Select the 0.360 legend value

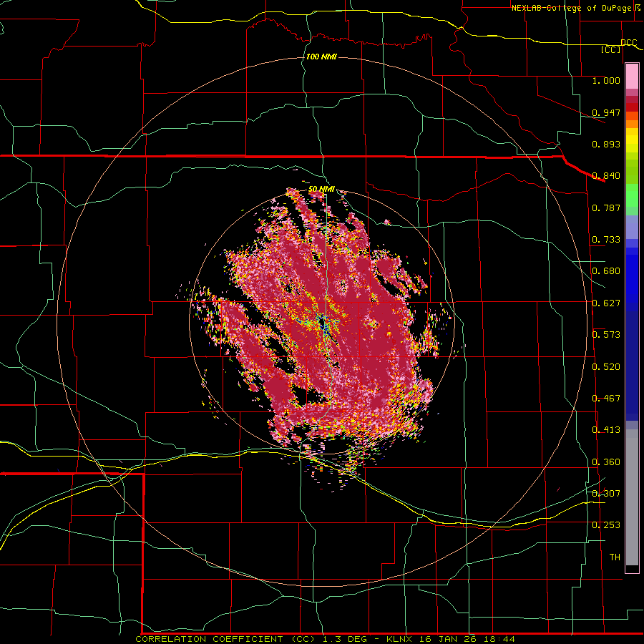[606, 462]
